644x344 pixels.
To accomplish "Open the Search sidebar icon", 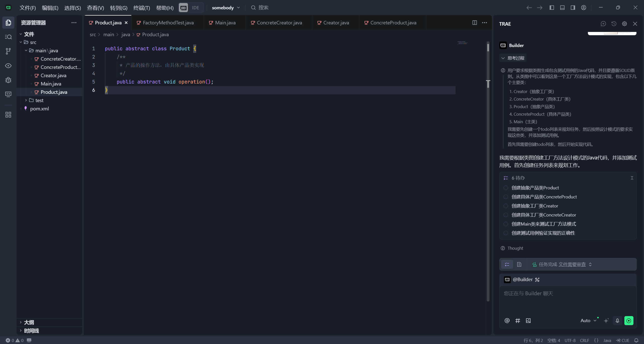I will pos(8,37).
